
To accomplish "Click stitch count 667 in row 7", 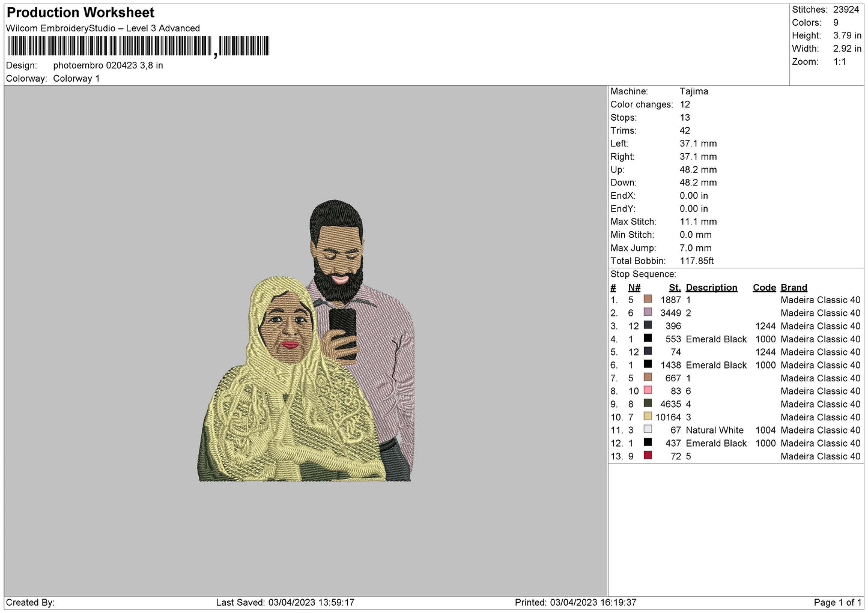I will tap(673, 378).
